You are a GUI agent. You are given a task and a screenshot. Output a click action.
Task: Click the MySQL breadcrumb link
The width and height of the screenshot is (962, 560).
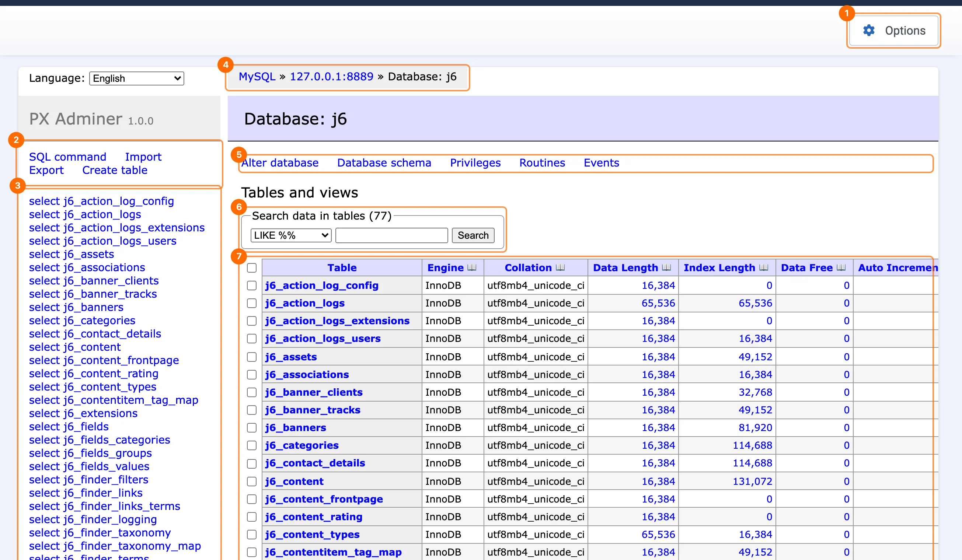click(257, 77)
